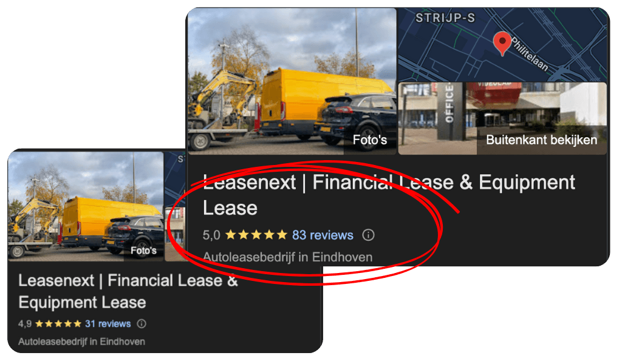The image size is (622, 364).
Task: Open the 31 reviews link
Action: pyautogui.click(x=108, y=324)
